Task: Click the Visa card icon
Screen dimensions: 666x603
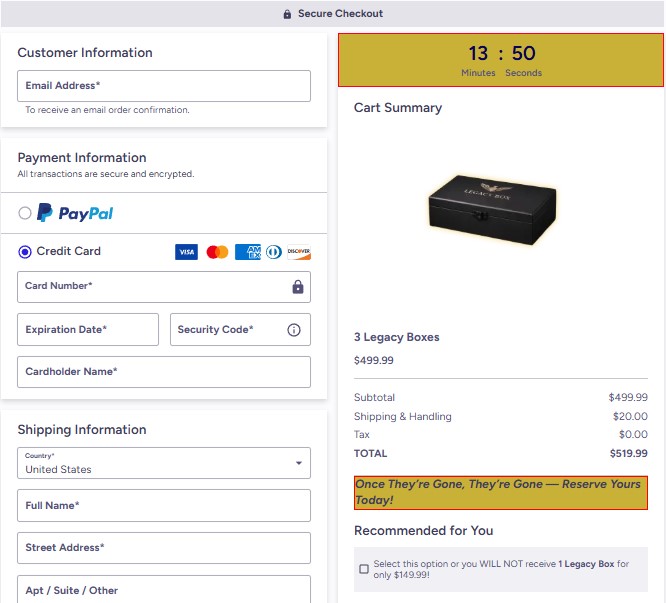Action: pos(186,252)
